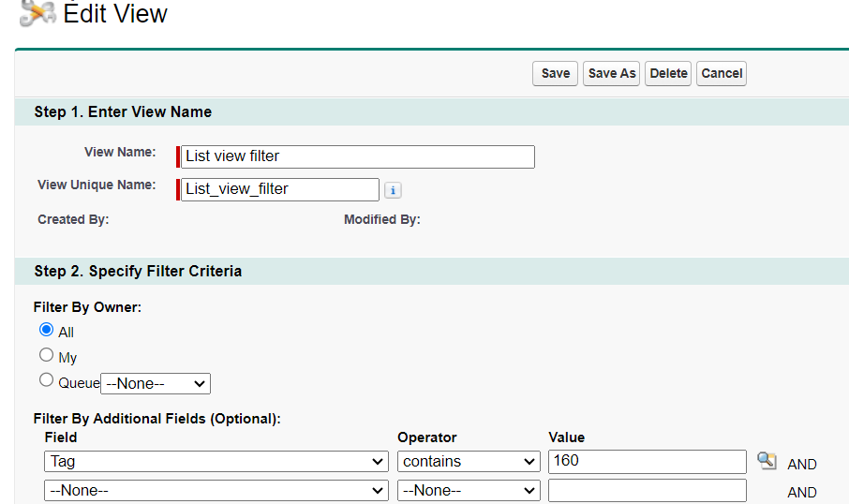Expand the second row Operator dropdown
Viewport: 849px width, 504px height.
[x=469, y=490]
